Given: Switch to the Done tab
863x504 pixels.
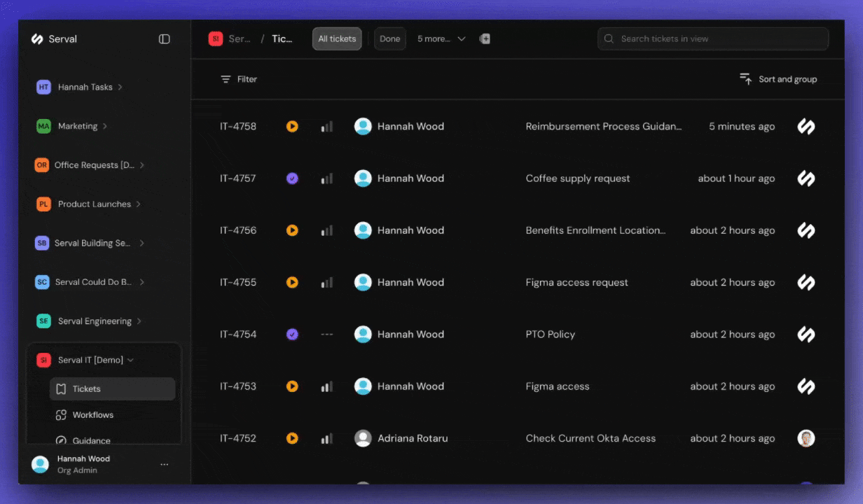Looking at the screenshot, I should tap(389, 38).
